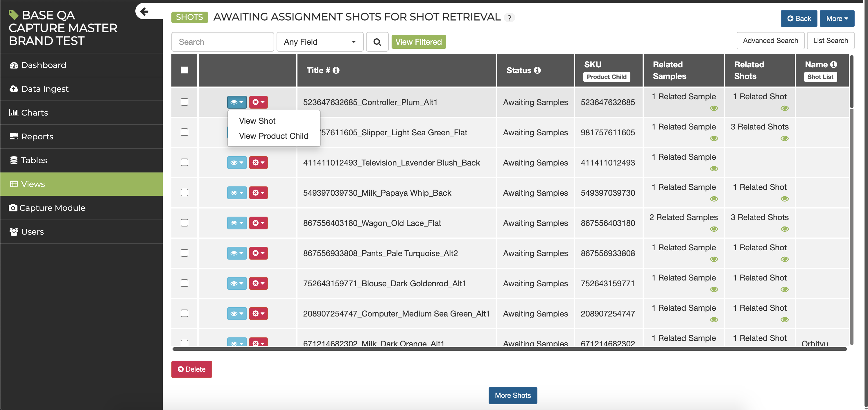Click the Title # info icon
Viewport: 868px width, 410px height.
coord(336,70)
